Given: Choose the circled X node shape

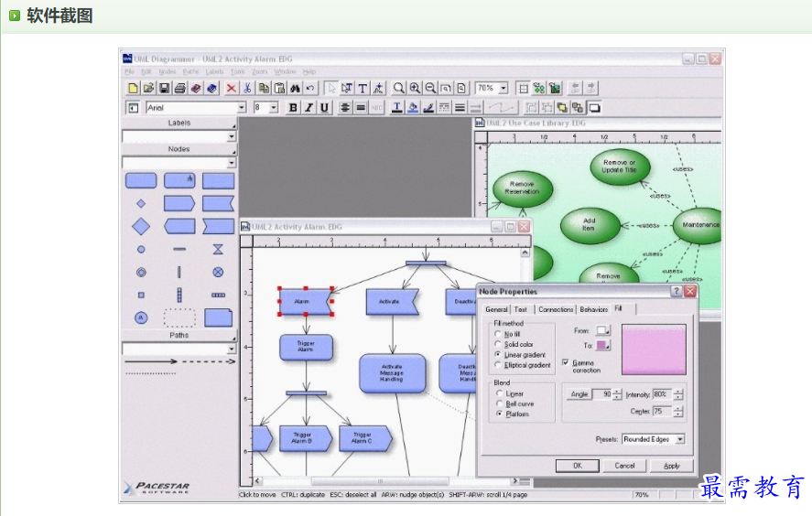Looking at the screenshot, I should coord(218,273).
